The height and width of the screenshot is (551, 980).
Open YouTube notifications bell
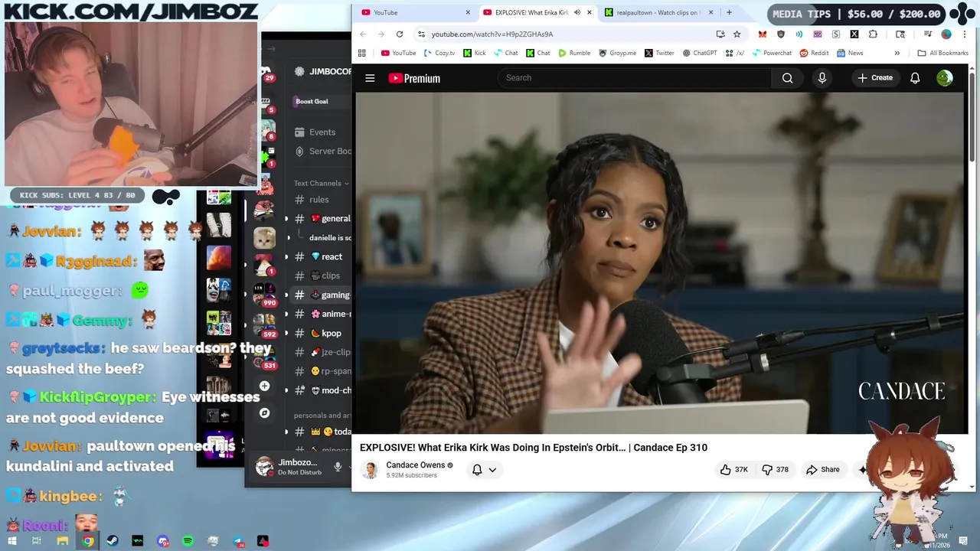[915, 78]
